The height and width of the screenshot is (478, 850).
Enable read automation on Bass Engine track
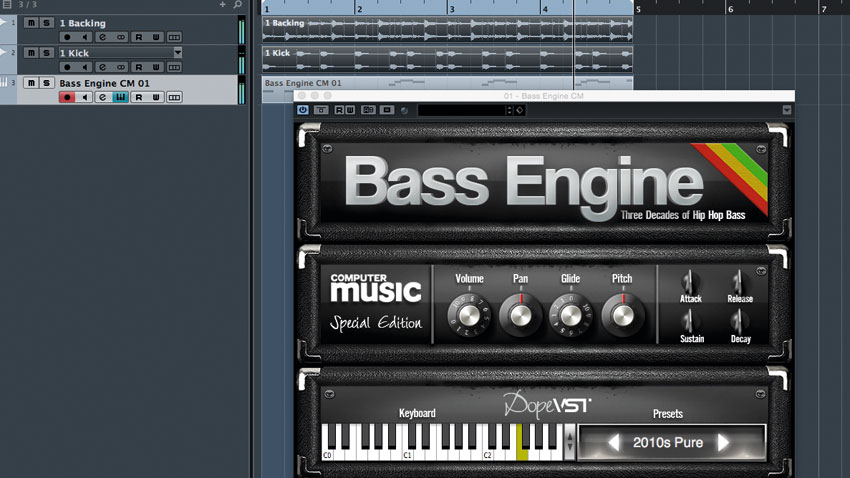click(139, 97)
